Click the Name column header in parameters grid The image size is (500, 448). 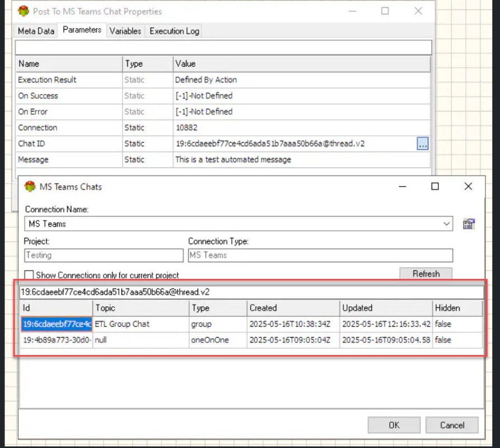coord(69,64)
